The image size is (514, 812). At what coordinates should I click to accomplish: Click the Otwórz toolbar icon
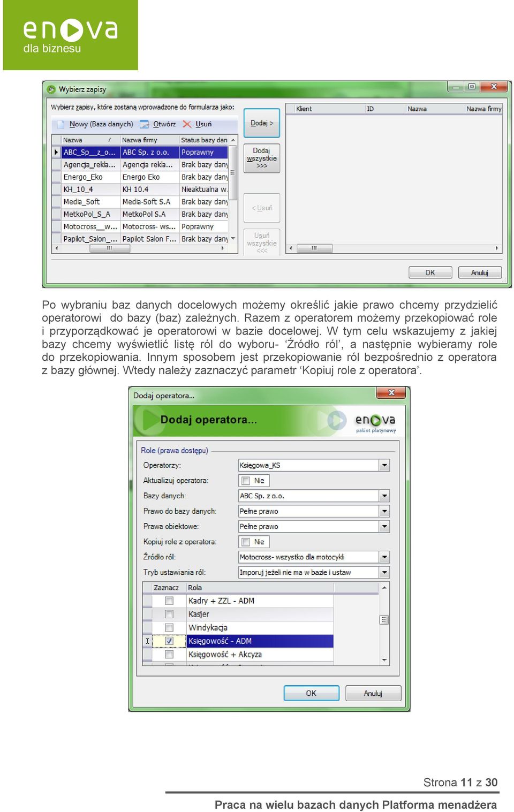coord(145,124)
